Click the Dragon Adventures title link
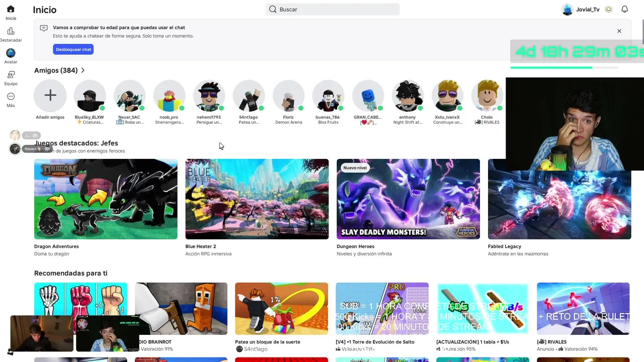Viewport: 644px width, 362px height. 56,246
